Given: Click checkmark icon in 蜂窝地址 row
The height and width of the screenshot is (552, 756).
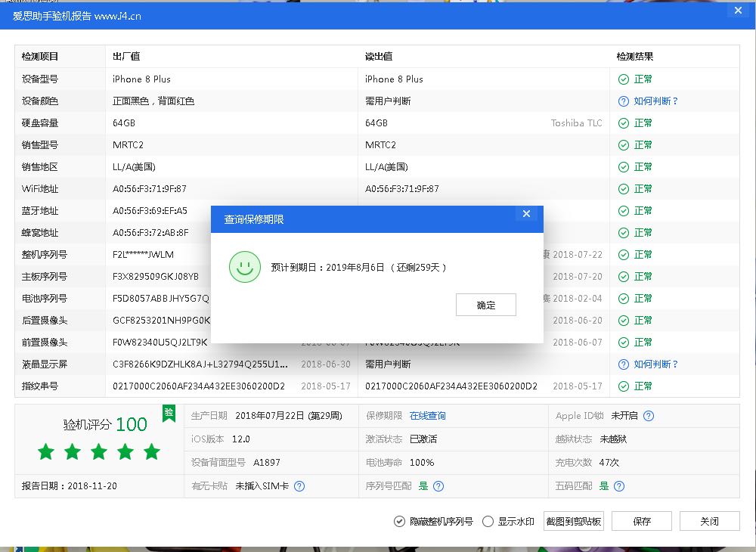Looking at the screenshot, I should click(x=624, y=233).
